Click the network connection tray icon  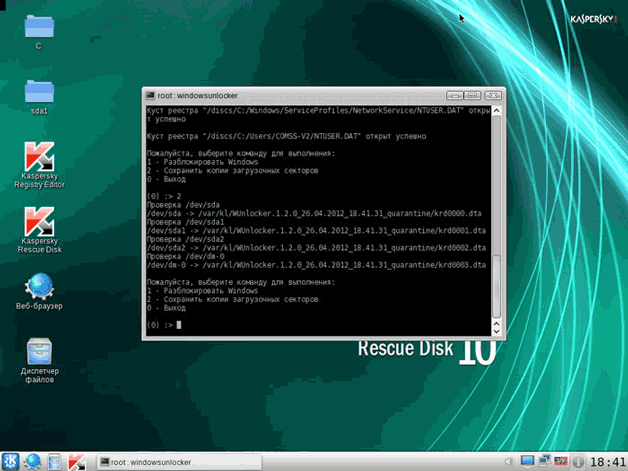tap(544, 461)
